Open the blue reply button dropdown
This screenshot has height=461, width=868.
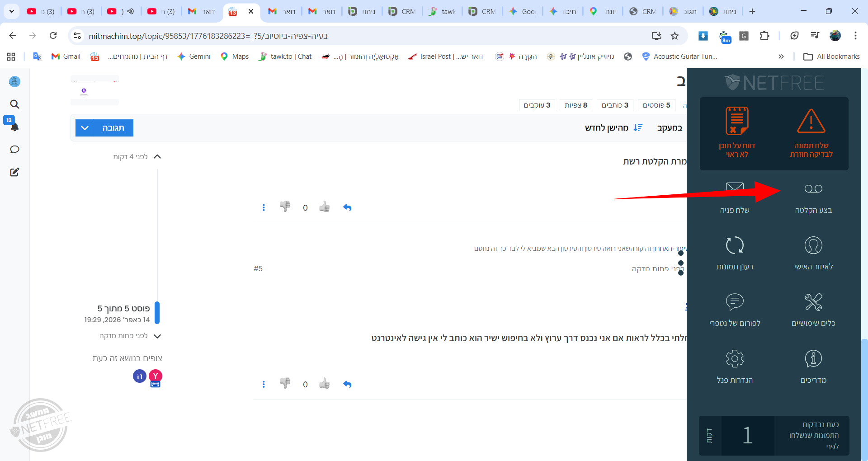point(85,128)
